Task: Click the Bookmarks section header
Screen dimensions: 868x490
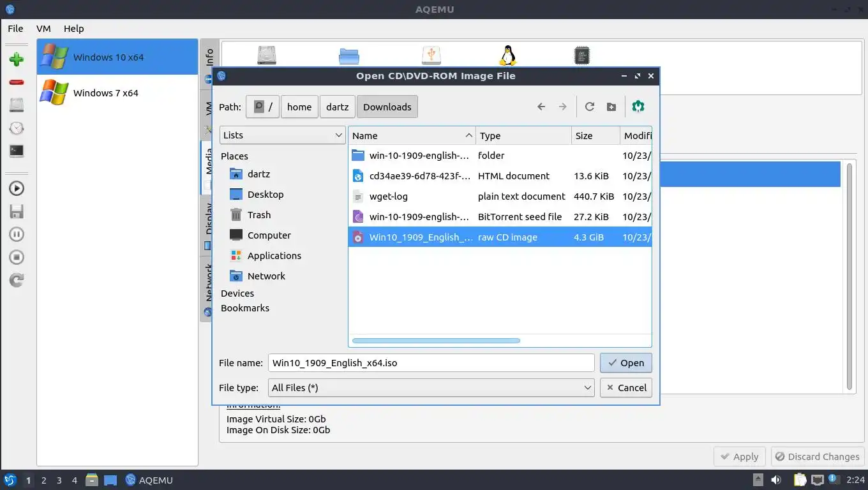Action: tap(245, 308)
